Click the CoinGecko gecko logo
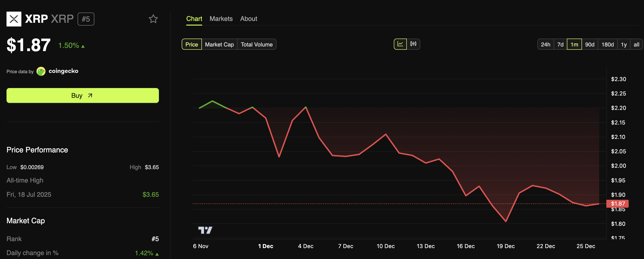This screenshot has height=259, width=644. [41, 71]
